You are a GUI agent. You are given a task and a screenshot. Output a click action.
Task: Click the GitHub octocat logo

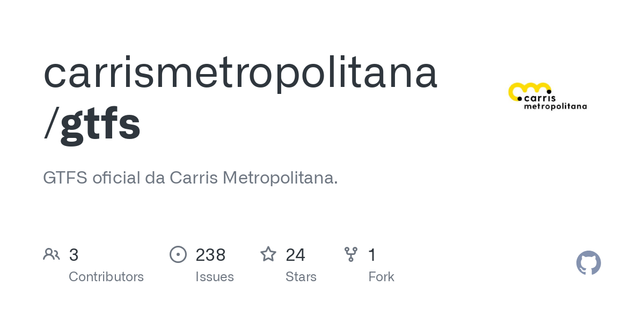point(589,263)
